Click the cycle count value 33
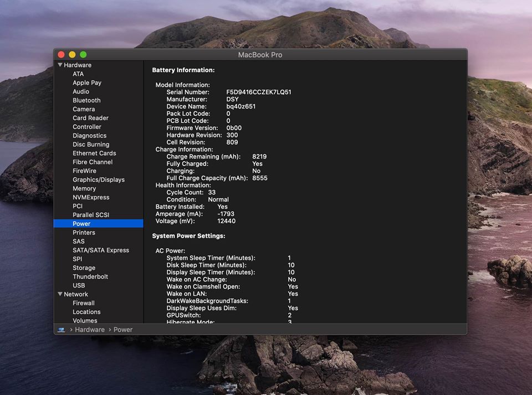 click(212, 192)
